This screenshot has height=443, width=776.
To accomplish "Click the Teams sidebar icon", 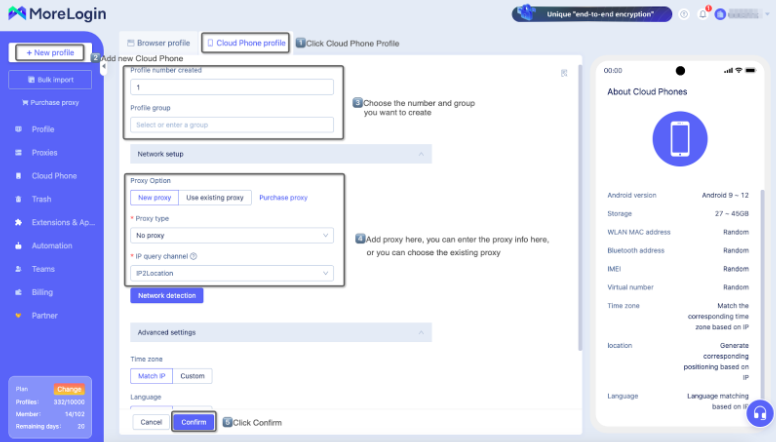I will pos(18,269).
